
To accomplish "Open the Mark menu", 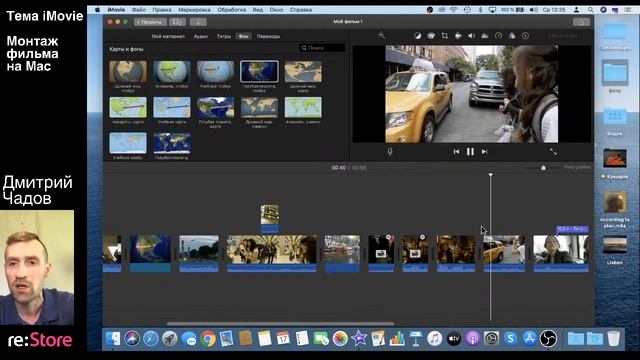I will tap(195, 10).
